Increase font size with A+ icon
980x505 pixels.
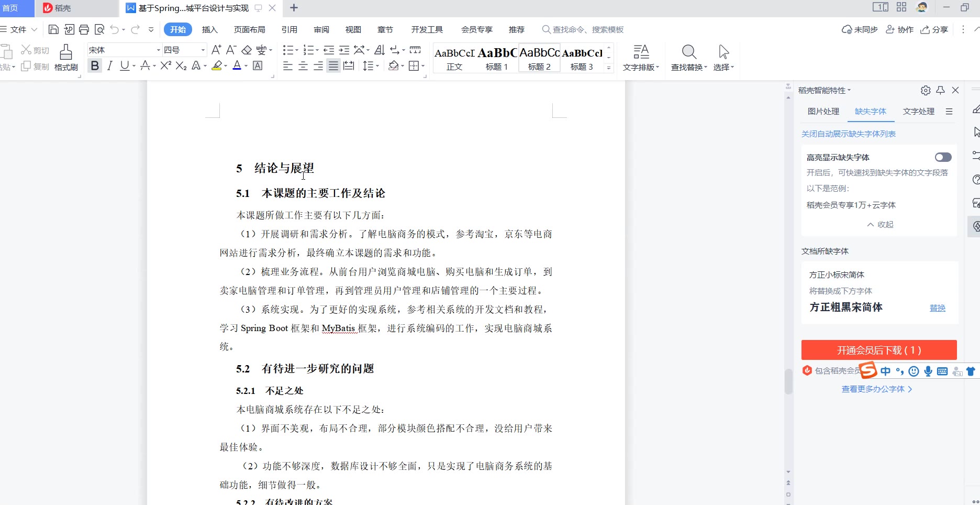pos(216,50)
